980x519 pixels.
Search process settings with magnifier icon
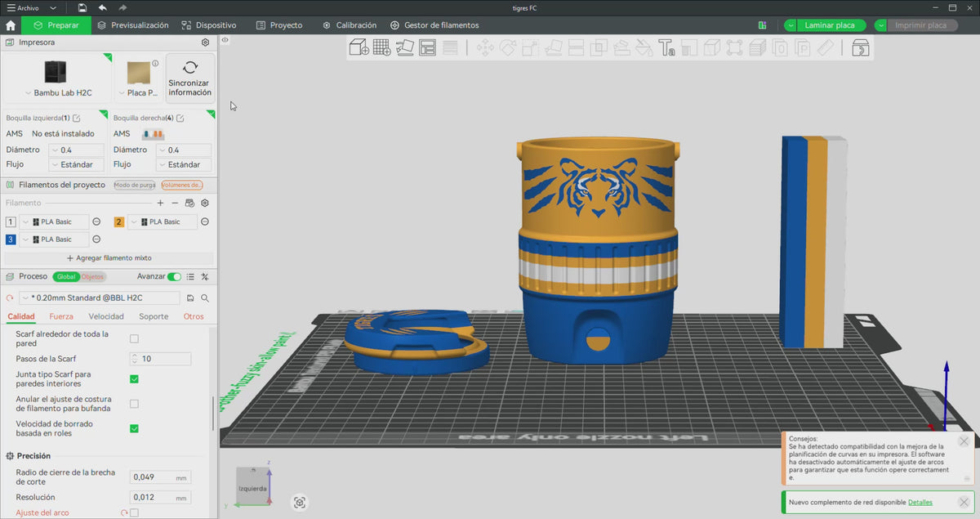tap(205, 298)
